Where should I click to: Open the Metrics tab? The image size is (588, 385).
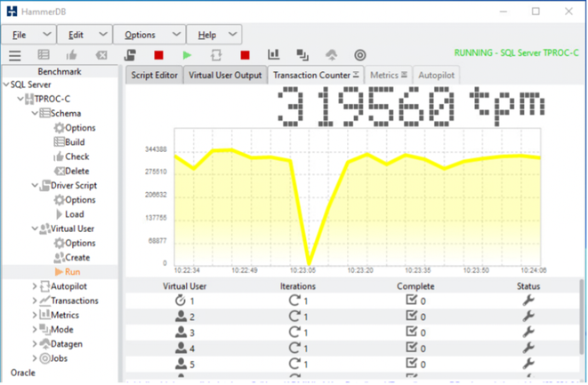click(389, 75)
